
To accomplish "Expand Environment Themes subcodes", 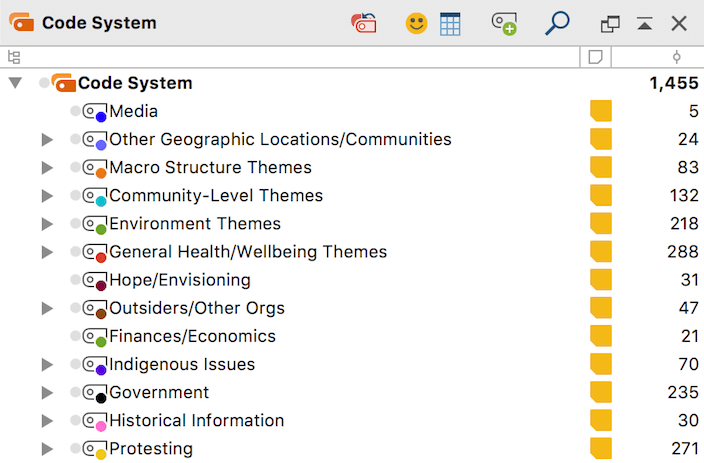I will (47, 224).
